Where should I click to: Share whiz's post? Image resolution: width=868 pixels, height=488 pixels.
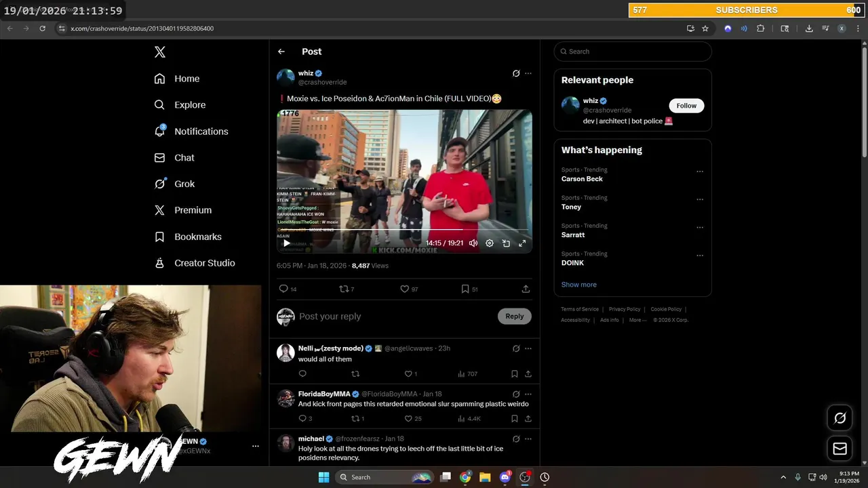[526, 289]
